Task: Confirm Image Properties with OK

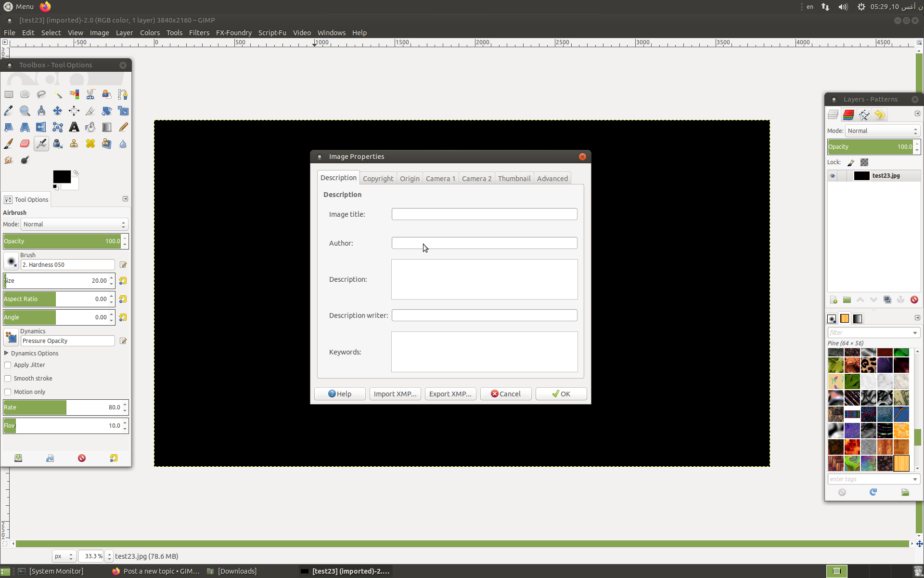Action: 561,394
